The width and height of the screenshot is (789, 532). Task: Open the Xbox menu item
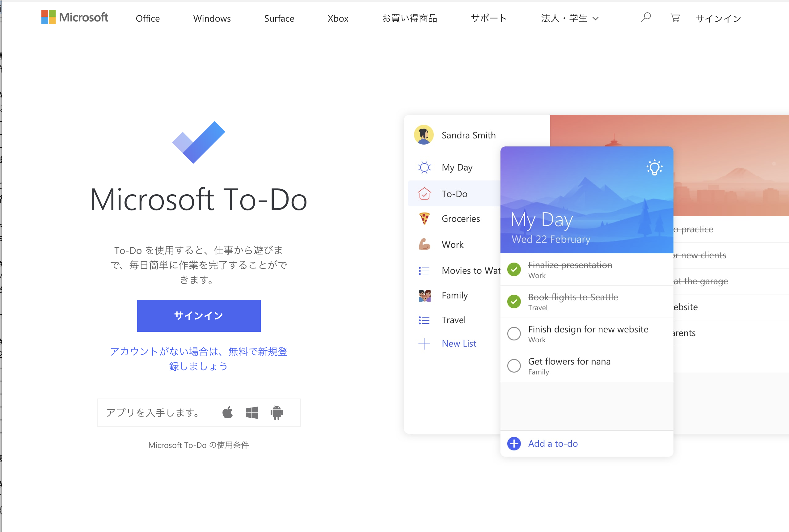tap(338, 18)
